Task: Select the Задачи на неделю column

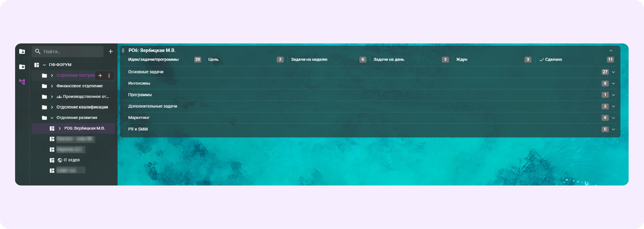Action: tap(309, 60)
